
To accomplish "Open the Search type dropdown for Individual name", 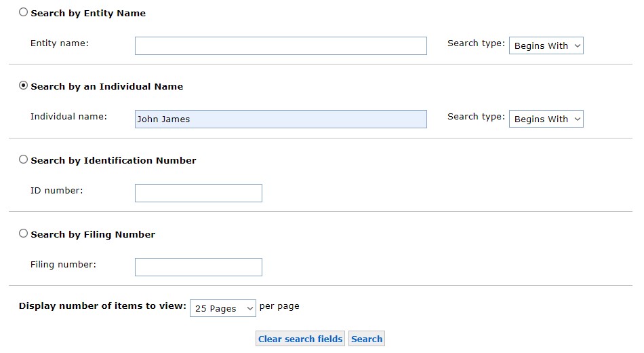I will (546, 119).
